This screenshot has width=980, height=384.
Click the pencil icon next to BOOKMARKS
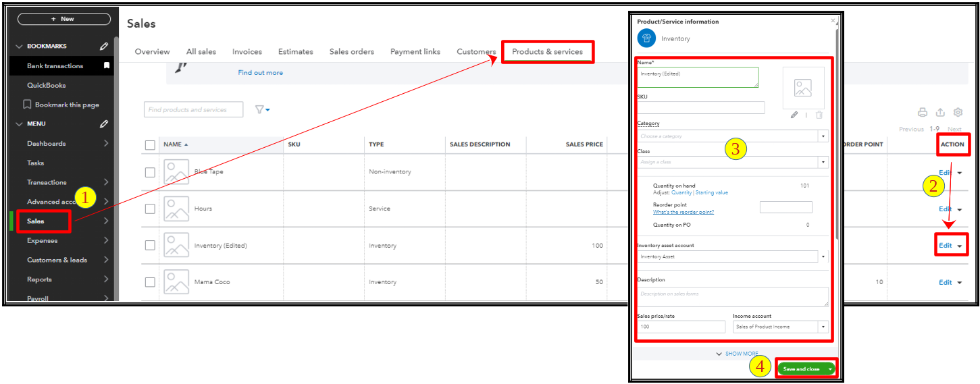coord(104,47)
